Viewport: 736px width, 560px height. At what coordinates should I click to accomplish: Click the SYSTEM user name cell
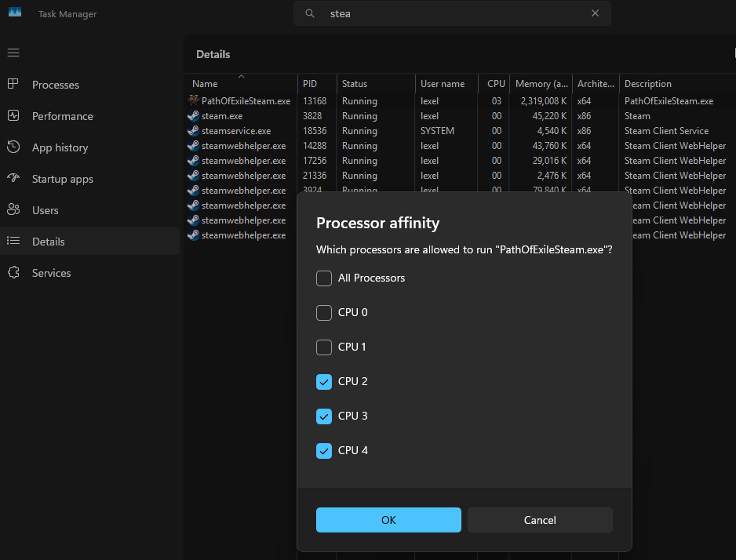[437, 131]
